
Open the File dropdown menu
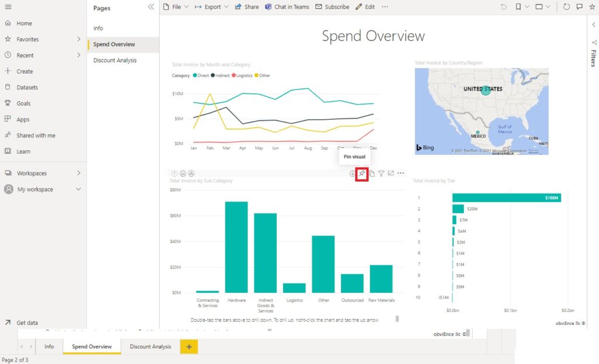pos(176,7)
